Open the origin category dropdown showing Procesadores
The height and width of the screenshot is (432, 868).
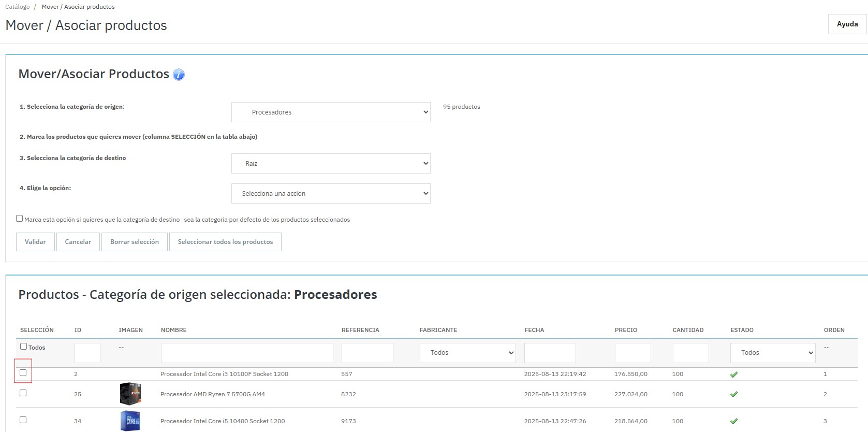[x=331, y=112]
